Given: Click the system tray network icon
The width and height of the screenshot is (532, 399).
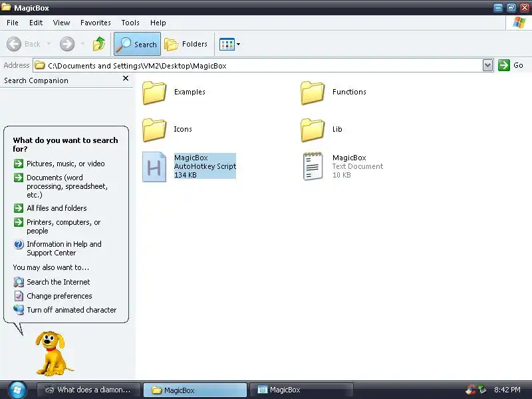Looking at the screenshot, I should pyautogui.click(x=482, y=390).
